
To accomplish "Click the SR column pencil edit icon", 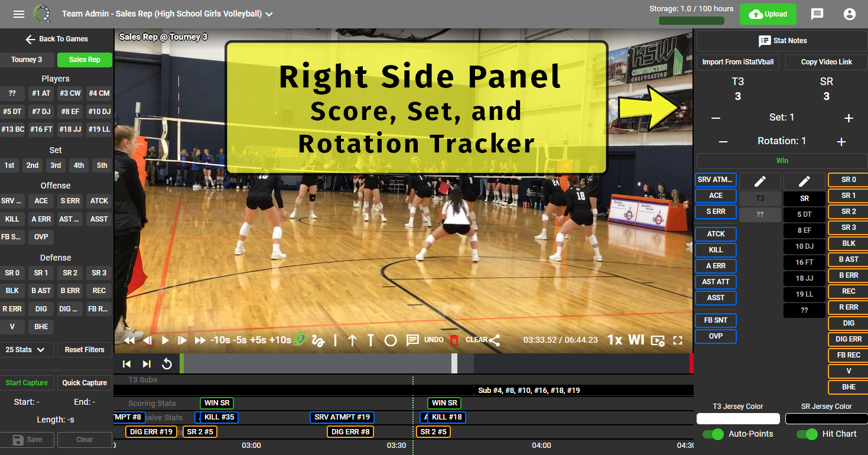I will [x=804, y=181].
